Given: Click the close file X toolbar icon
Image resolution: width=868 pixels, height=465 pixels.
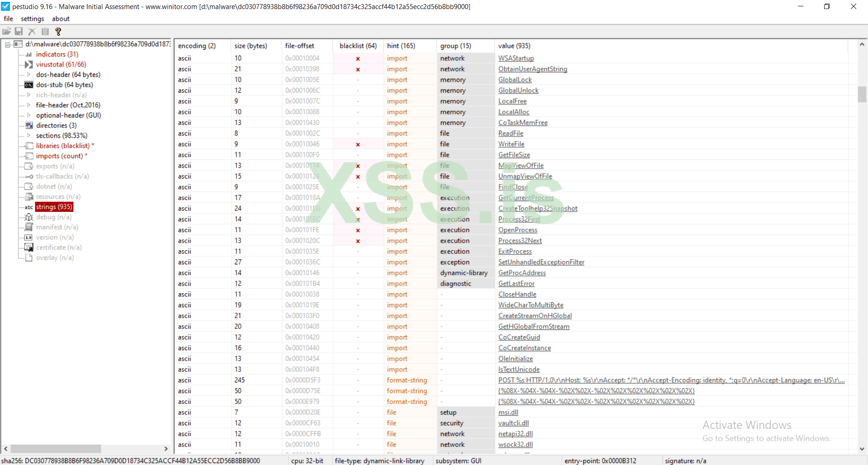Looking at the screenshot, I should (x=32, y=31).
